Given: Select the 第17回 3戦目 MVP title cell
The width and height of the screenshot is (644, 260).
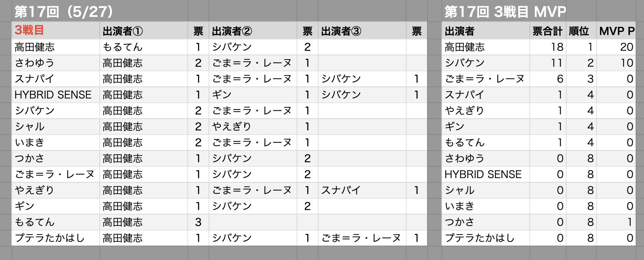Looking at the screenshot, I should coord(504,11).
